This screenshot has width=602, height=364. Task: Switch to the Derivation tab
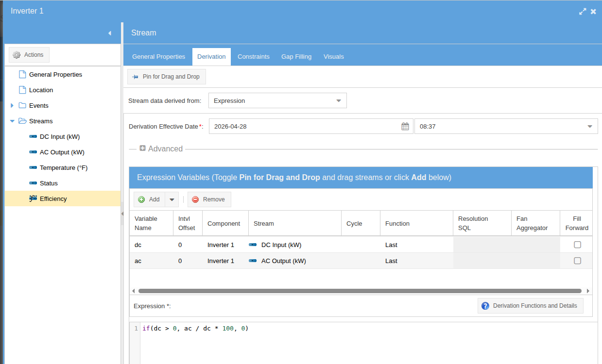(x=211, y=57)
